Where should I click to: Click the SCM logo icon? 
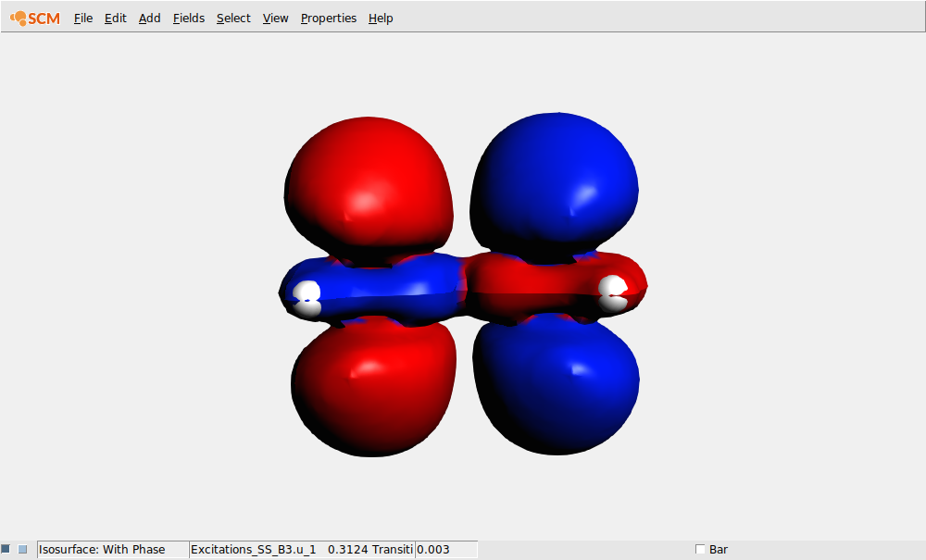coord(34,17)
